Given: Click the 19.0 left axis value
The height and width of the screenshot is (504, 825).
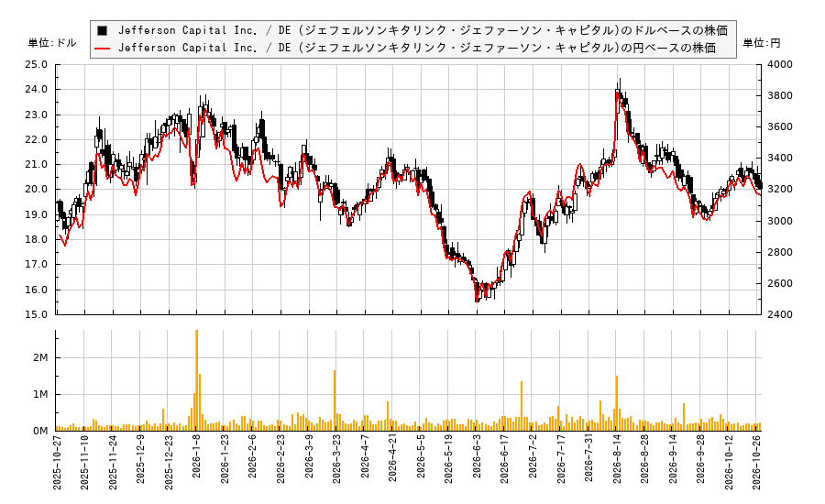Looking at the screenshot, I should pyautogui.click(x=37, y=214).
